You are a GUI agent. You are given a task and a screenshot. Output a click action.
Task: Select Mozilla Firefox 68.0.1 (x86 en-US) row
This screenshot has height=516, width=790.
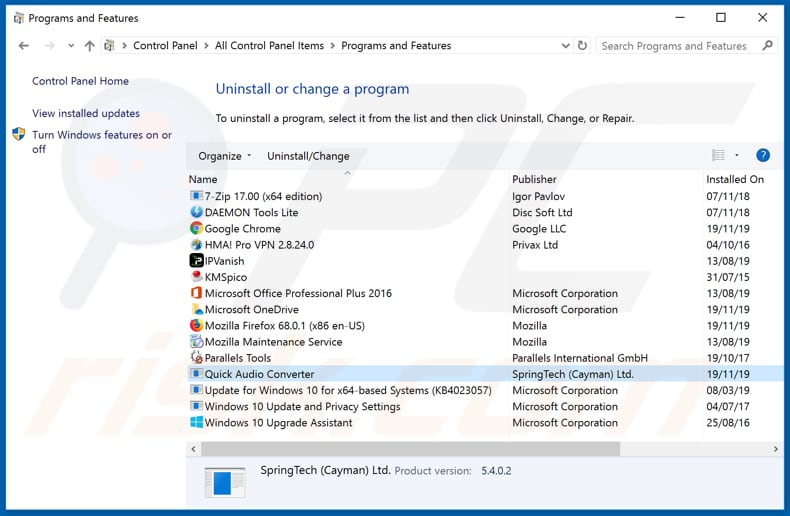tap(485, 325)
